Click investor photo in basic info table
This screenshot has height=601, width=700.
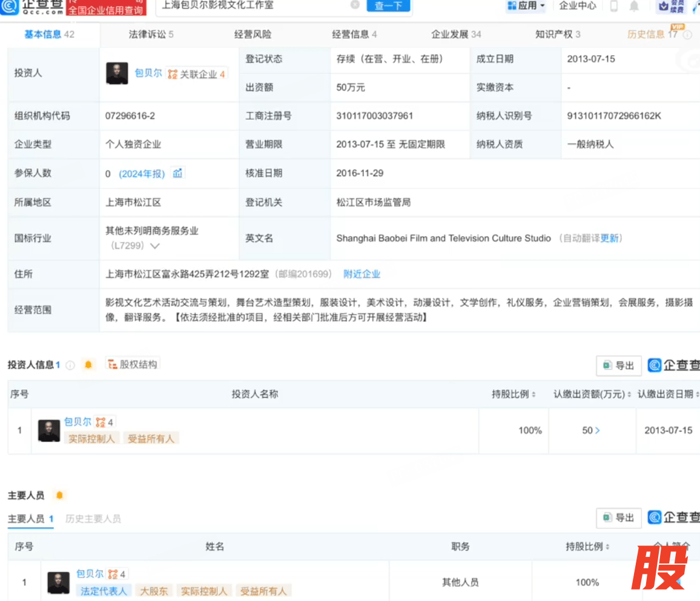[117, 73]
